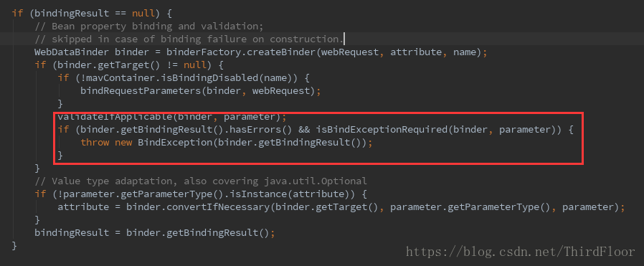Click the 'Value type adaptation' comment line
Screen dimensions: 644x266
tap(201, 181)
